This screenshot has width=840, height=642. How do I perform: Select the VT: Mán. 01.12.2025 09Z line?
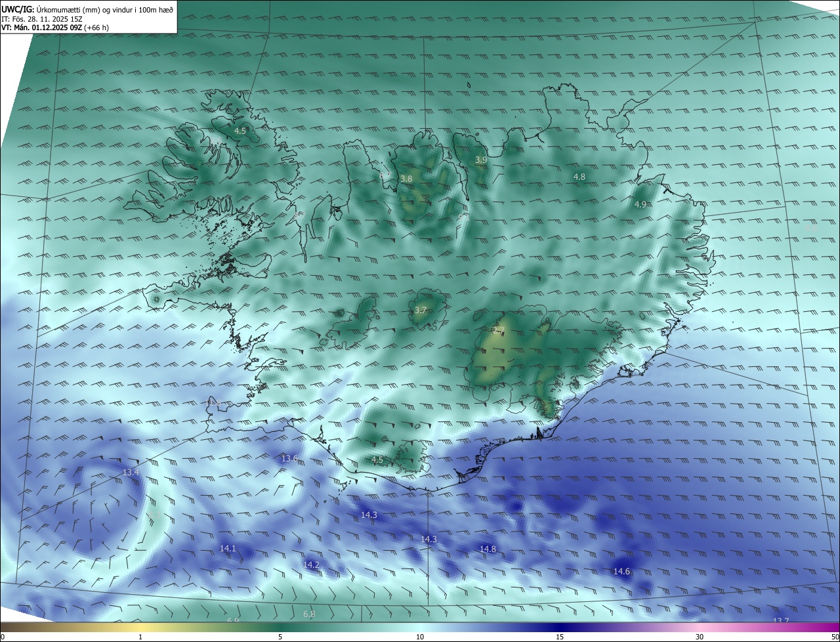tap(55, 28)
